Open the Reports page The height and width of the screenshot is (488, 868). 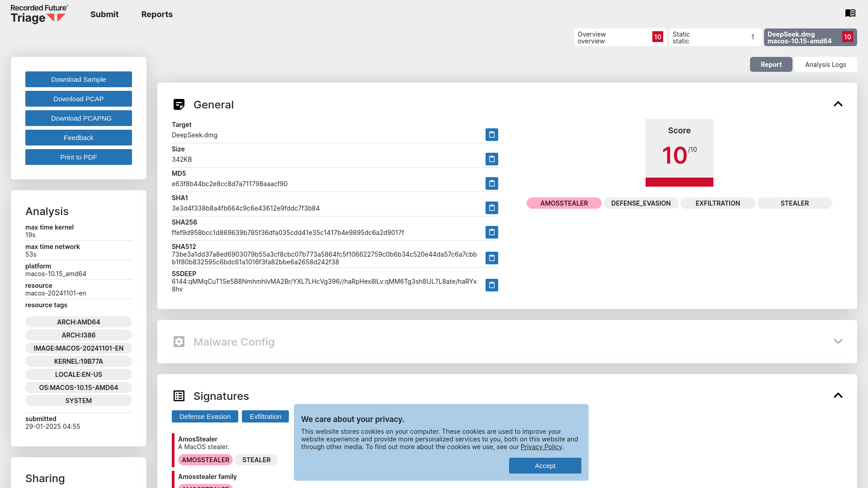click(157, 14)
